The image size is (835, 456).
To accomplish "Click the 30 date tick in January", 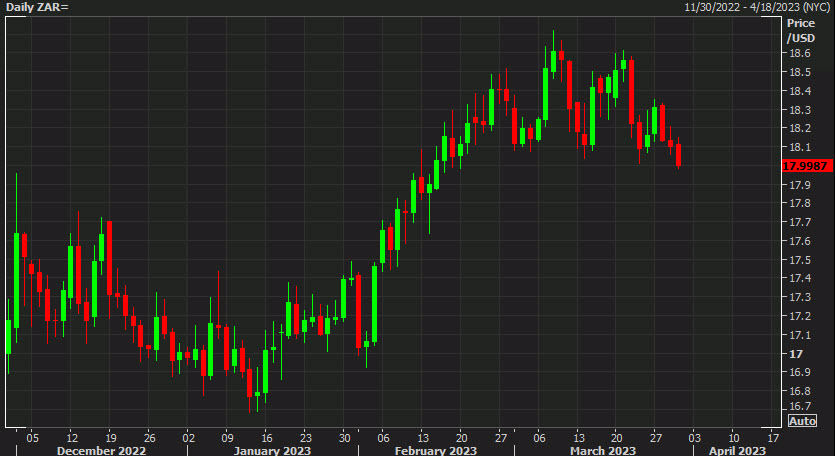I will click(x=345, y=438).
